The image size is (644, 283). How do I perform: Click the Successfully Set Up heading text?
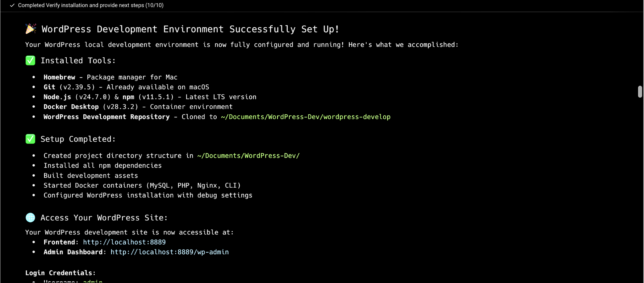click(190, 29)
